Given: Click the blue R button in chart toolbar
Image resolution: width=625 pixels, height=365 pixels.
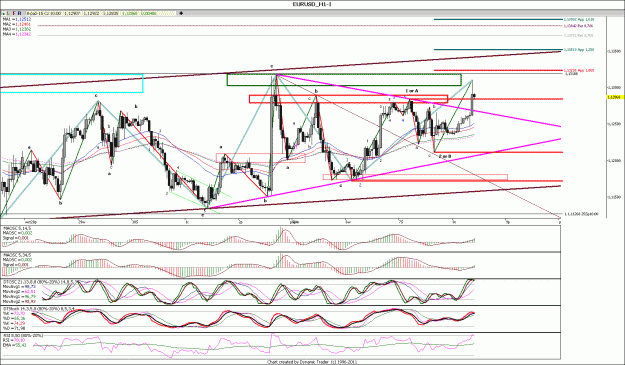Looking at the screenshot, I should click(x=19, y=13).
